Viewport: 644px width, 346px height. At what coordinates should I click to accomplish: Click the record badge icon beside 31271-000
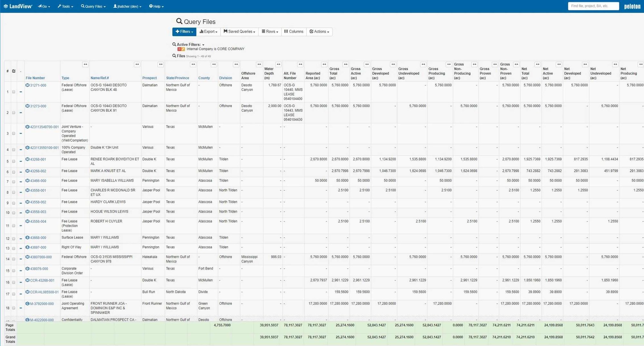click(27, 85)
